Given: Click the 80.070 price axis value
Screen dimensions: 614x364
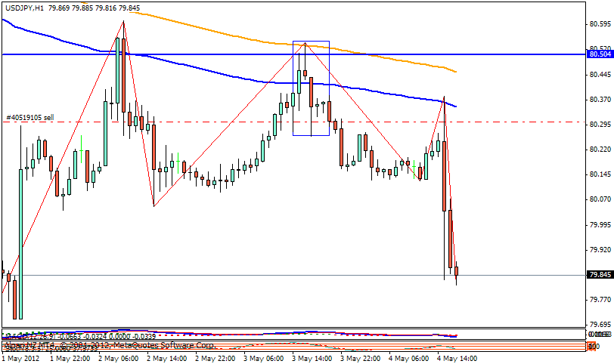Looking at the screenshot, I should tap(600, 199).
